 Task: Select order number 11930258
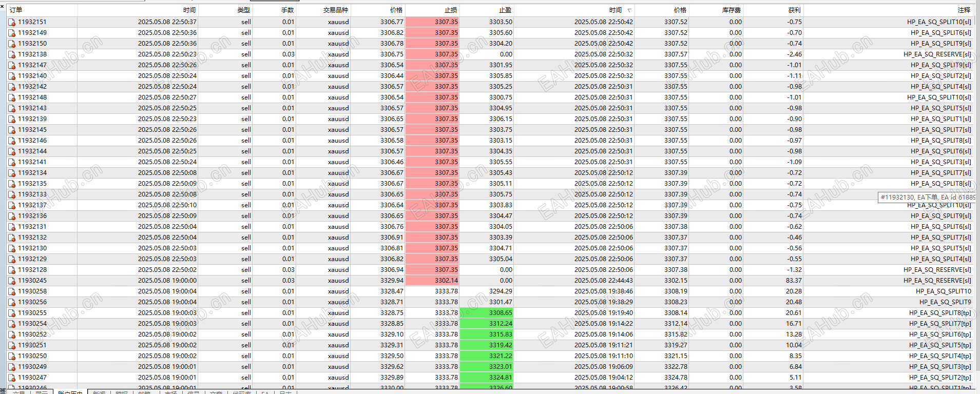pos(32,291)
